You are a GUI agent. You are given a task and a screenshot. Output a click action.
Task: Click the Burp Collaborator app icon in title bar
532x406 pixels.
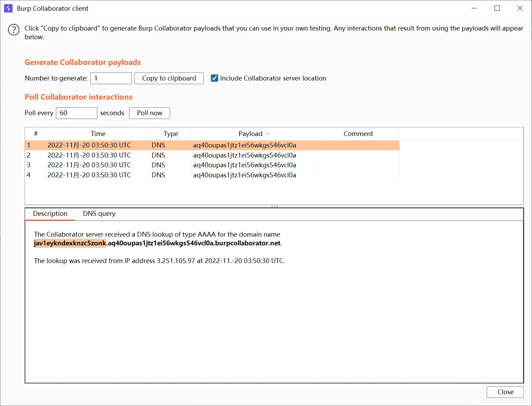8,8
